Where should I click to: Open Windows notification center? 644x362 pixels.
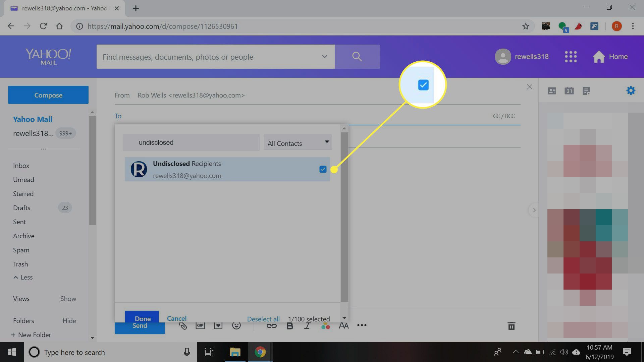click(x=627, y=352)
